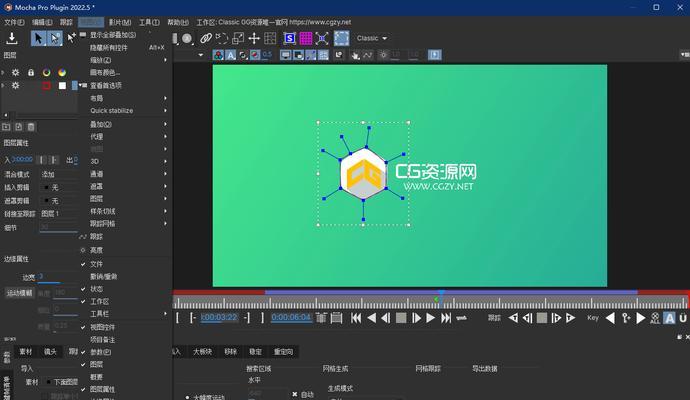Click the RGB channels circles icon
690x400 pixels.
218,55
